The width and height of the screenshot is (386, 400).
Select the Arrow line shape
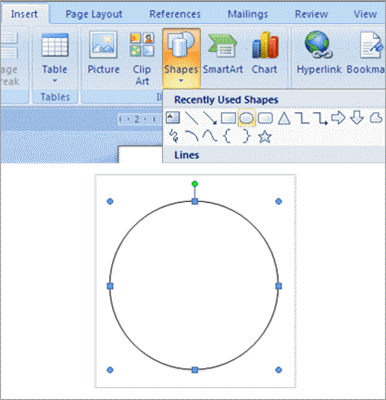pos(210,118)
